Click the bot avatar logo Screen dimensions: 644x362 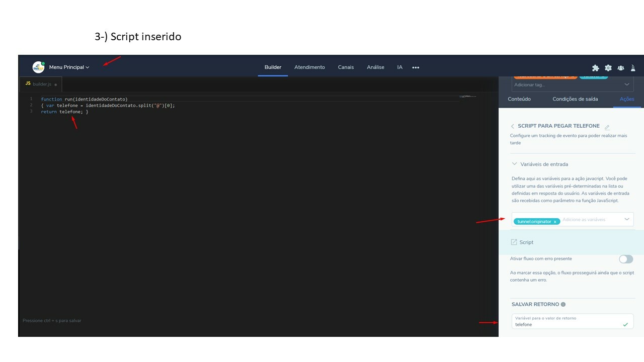click(x=39, y=67)
